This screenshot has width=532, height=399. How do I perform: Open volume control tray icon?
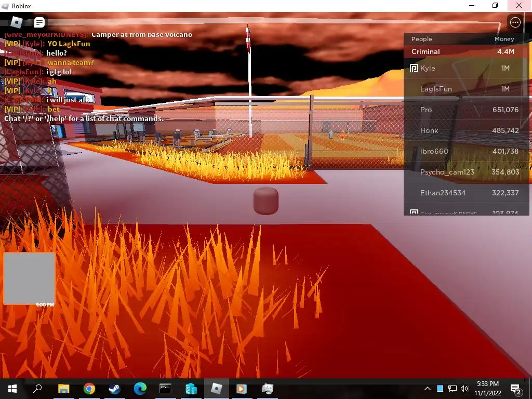click(464, 389)
